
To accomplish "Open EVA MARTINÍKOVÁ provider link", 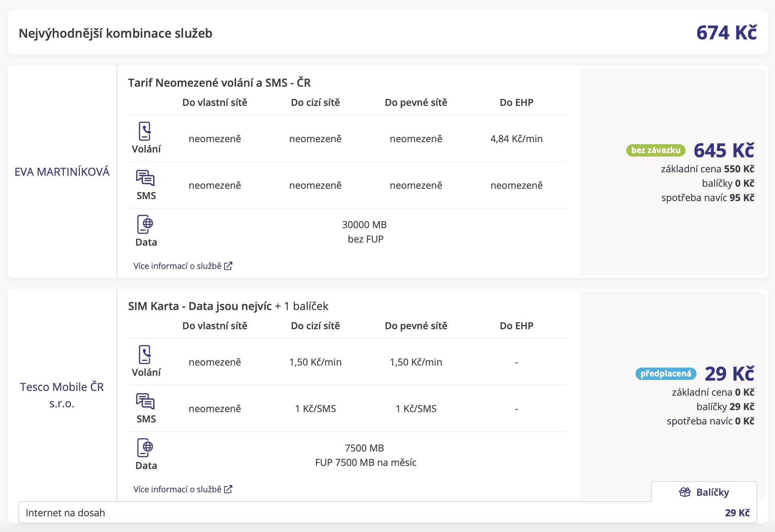I will [x=62, y=172].
